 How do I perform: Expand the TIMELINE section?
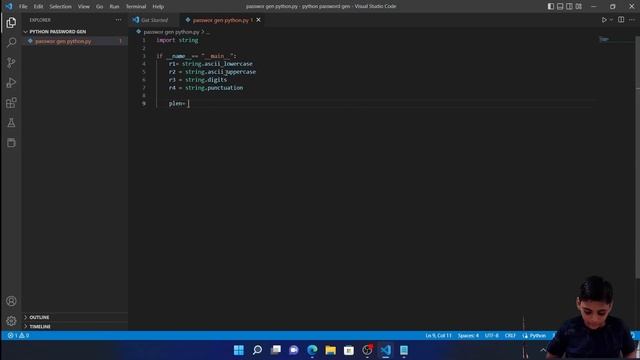(40, 327)
